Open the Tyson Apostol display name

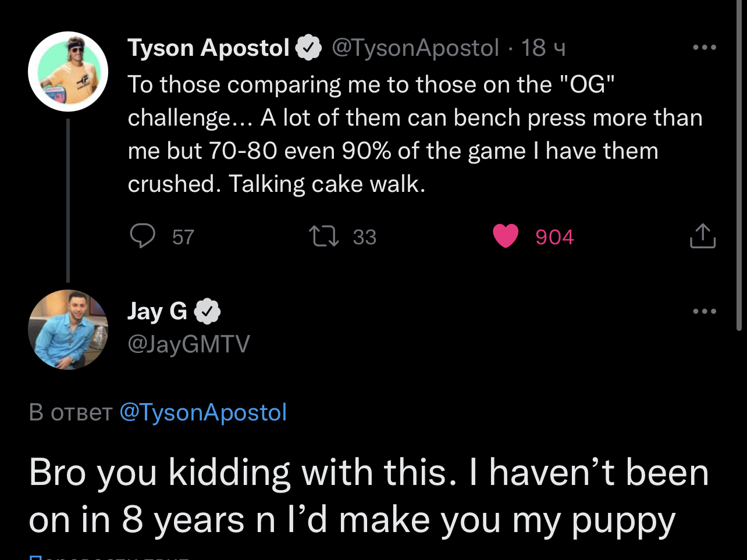pyautogui.click(x=209, y=48)
